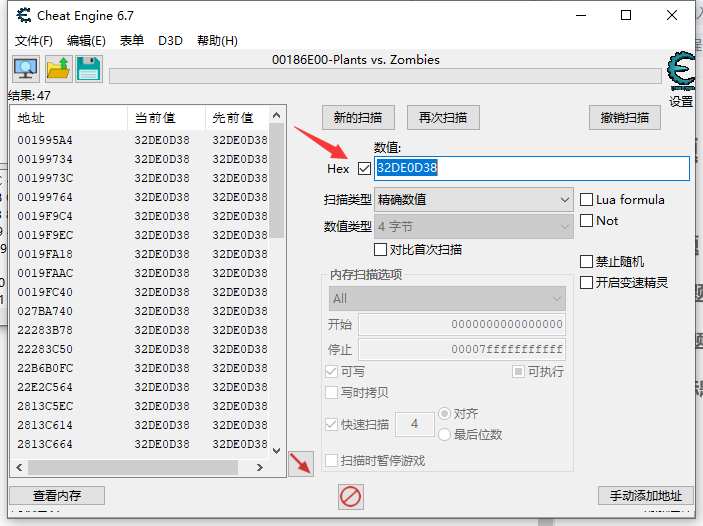
Task: Toggle the 写时拷贝 checkbox
Action: (331, 392)
